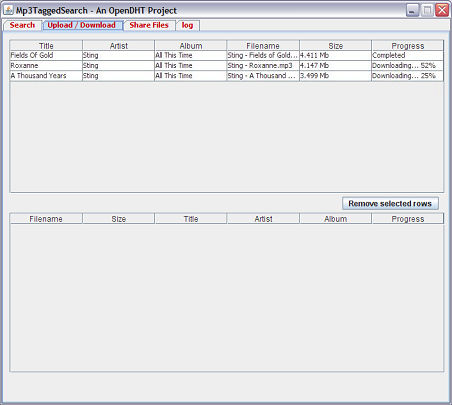Open the log tab

point(187,25)
